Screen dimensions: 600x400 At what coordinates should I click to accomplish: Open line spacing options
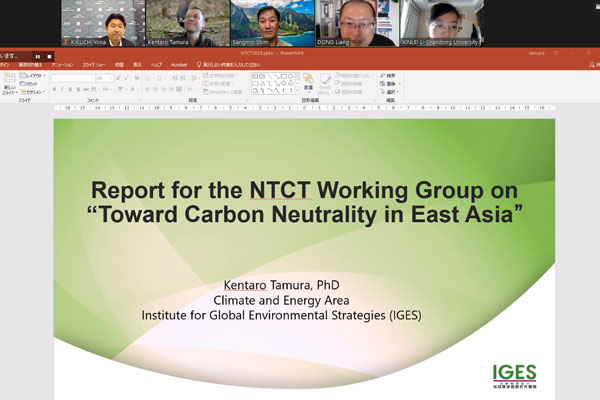194,78
